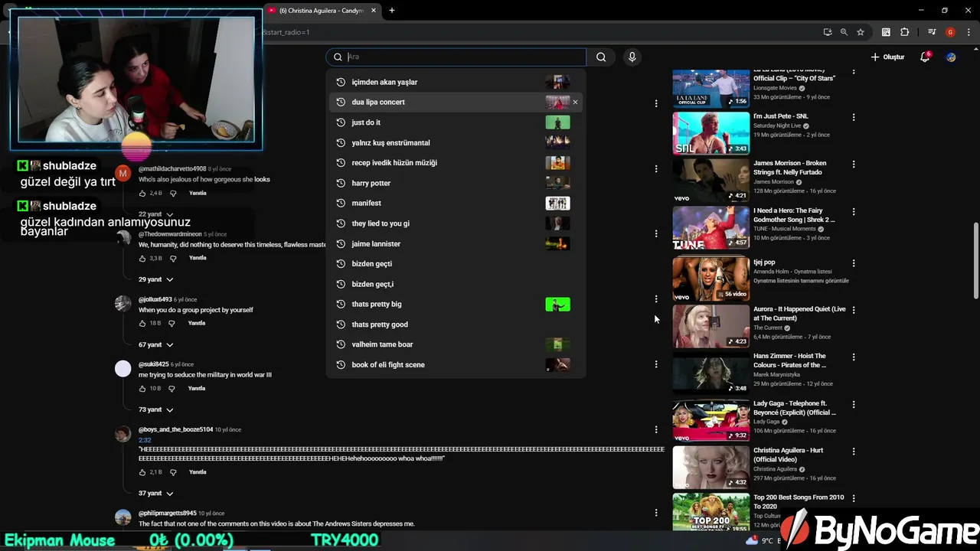Pick suggestion 'jaime lannister'
Image resolution: width=980 pixels, height=551 pixels.
point(456,243)
